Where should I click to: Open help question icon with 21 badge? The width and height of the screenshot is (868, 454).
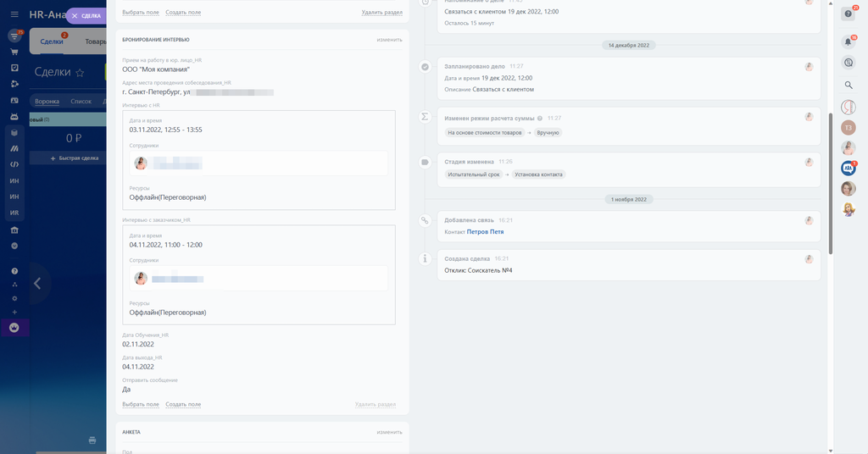[849, 14]
